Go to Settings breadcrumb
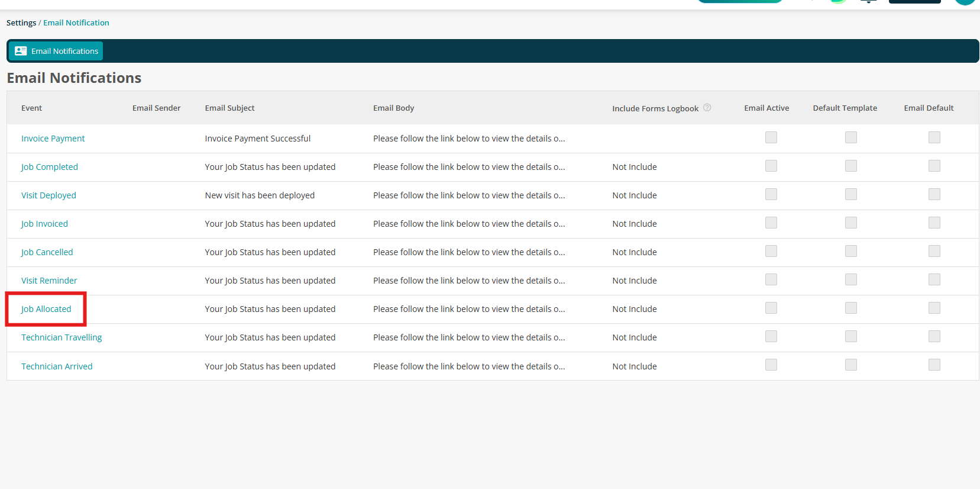 [x=21, y=22]
